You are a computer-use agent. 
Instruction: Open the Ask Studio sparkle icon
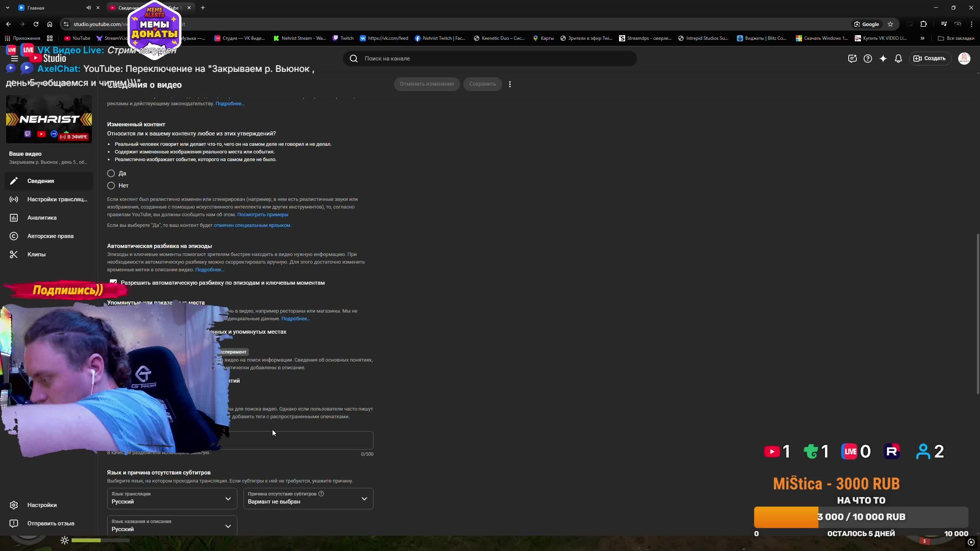[883, 59]
